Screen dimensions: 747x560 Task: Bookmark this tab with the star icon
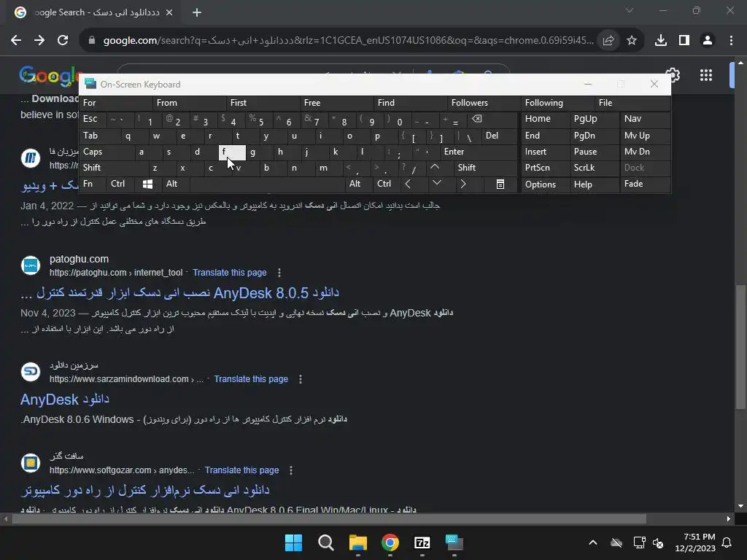(x=632, y=41)
